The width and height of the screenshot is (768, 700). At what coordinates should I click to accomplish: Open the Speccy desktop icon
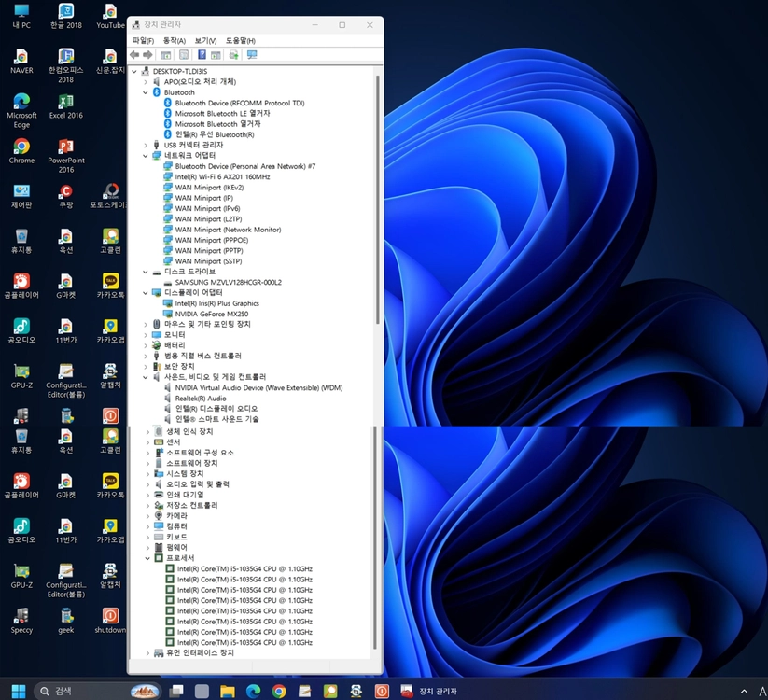pos(21,622)
